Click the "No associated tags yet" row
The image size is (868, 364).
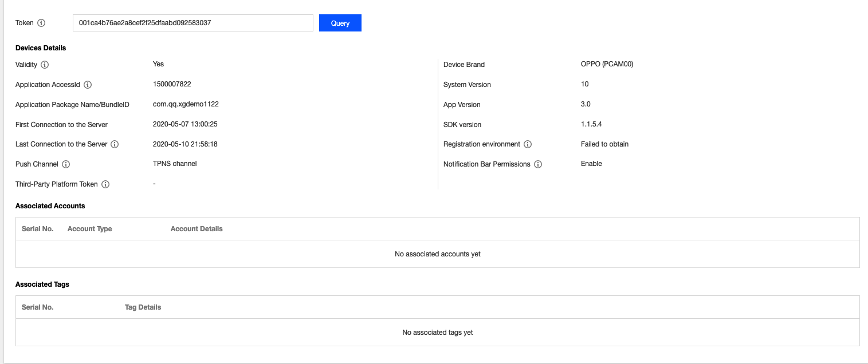coord(437,333)
